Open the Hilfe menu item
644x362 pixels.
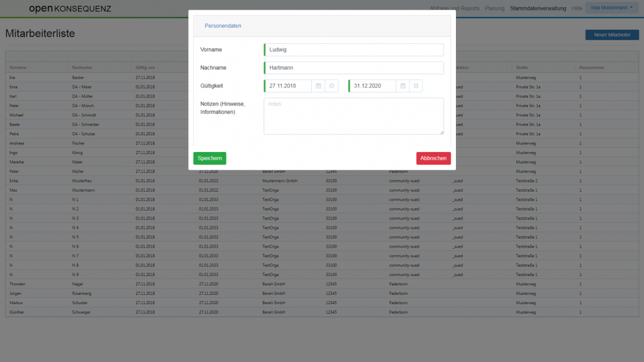coord(577,9)
